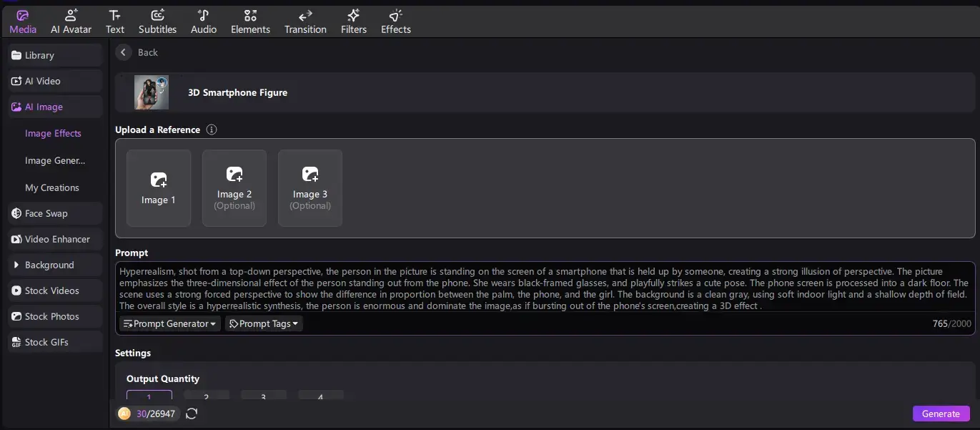The width and height of the screenshot is (980, 430).
Task: Open the AI Avatar tool
Action: 71,21
